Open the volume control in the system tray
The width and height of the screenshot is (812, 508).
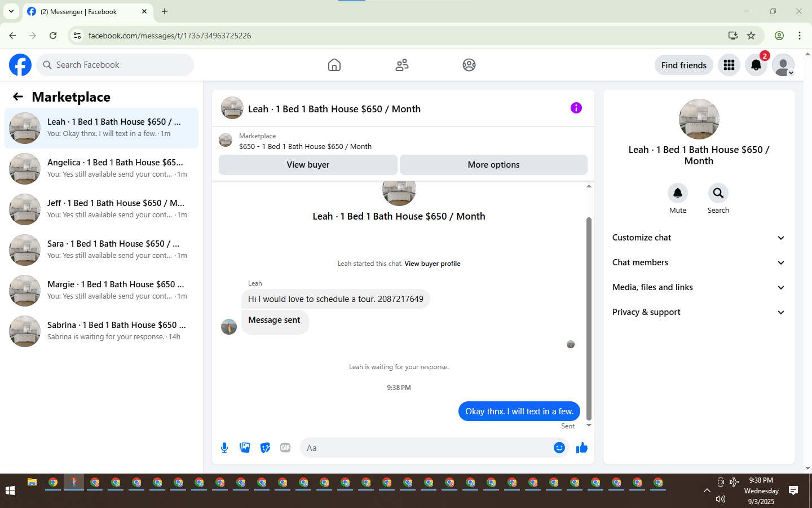point(720,499)
